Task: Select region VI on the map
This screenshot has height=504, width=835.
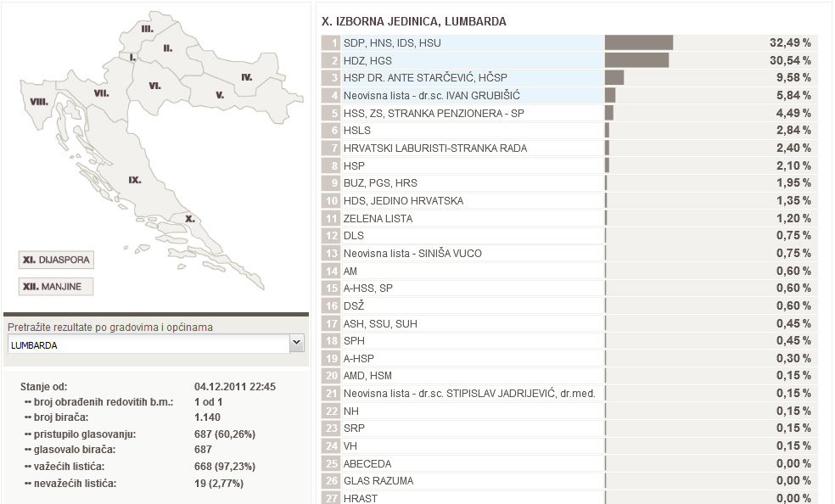Action: pos(154,86)
